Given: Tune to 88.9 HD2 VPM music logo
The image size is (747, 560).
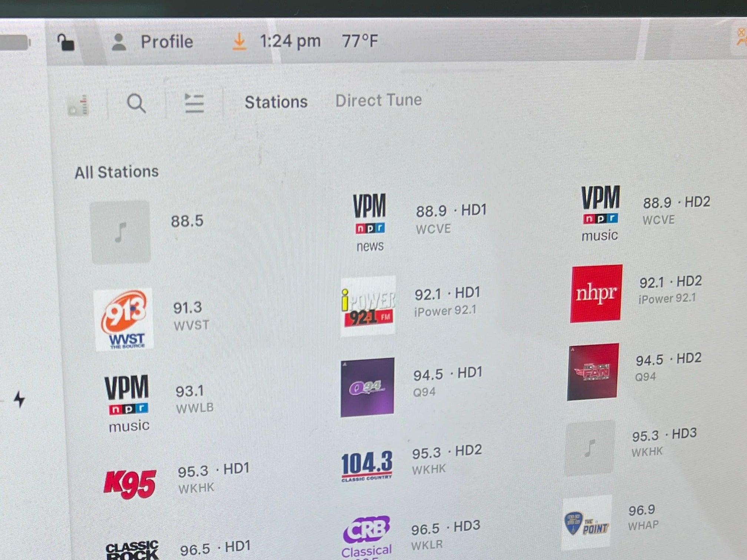Looking at the screenshot, I should point(600,214).
